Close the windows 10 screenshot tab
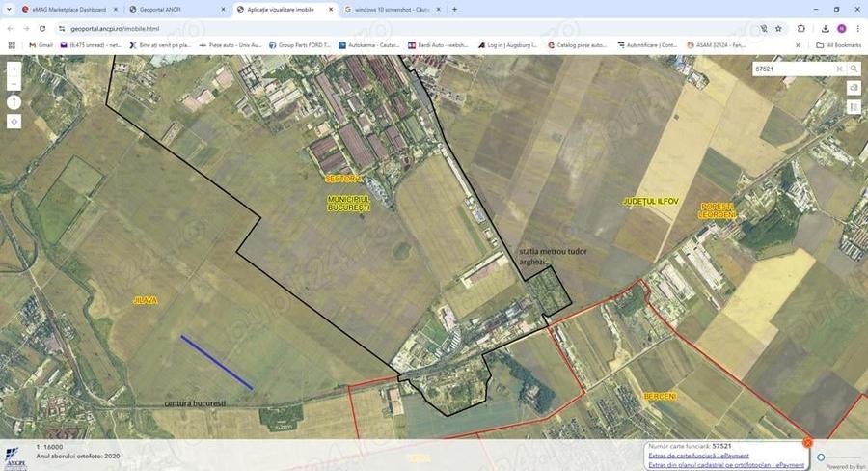Screen dimensions: 868x471 (x=438, y=10)
